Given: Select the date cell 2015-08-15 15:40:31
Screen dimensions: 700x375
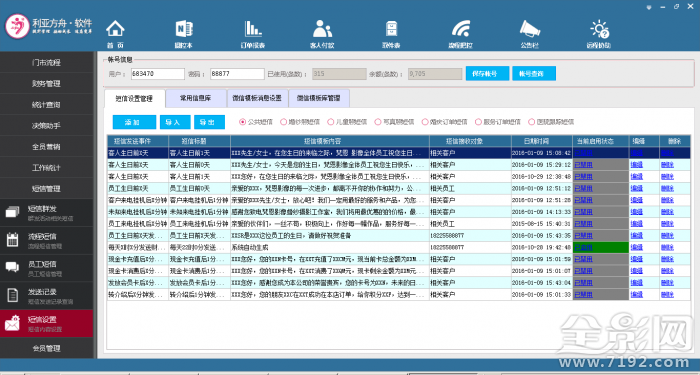Looking at the screenshot, I should tap(542, 224).
